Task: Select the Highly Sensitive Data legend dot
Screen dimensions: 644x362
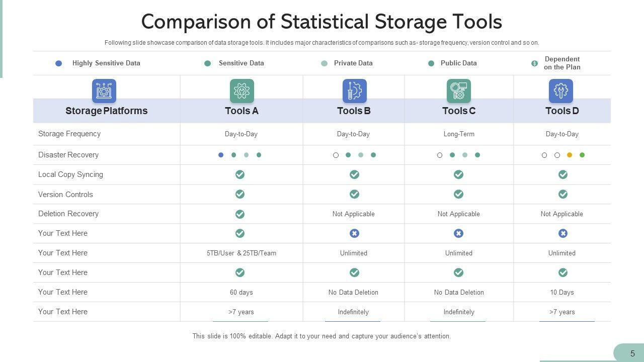Action: point(59,63)
